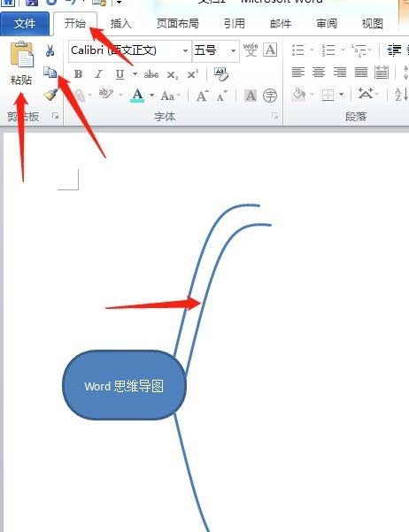
Task: Click the text highlight color pen
Action: pyautogui.click(x=106, y=94)
